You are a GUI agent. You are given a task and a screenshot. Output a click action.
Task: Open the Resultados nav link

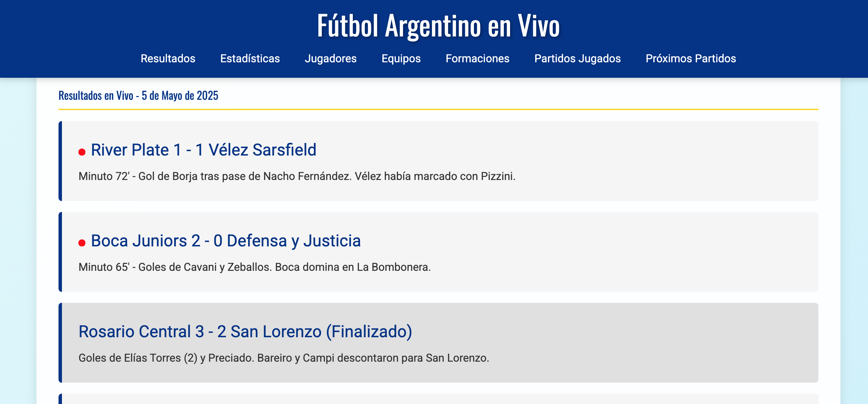pyautogui.click(x=168, y=59)
